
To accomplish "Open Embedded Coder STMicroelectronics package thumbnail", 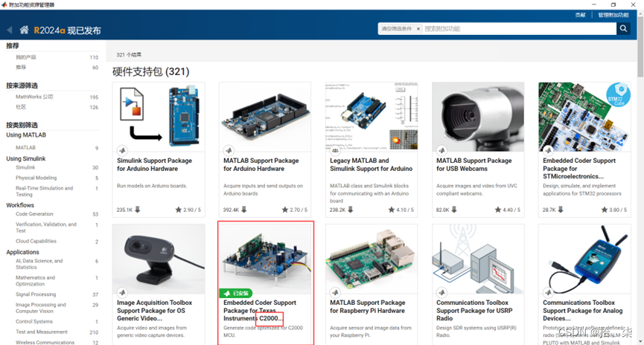I will click(584, 117).
